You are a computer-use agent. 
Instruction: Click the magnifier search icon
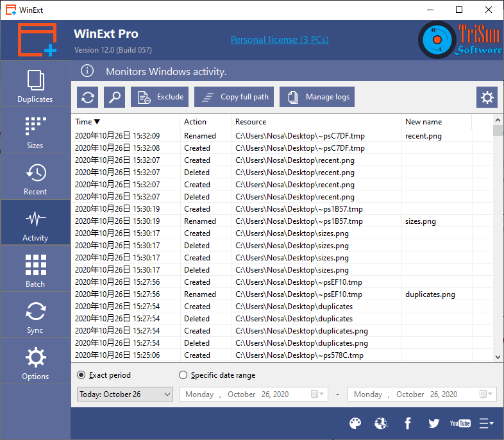click(114, 97)
